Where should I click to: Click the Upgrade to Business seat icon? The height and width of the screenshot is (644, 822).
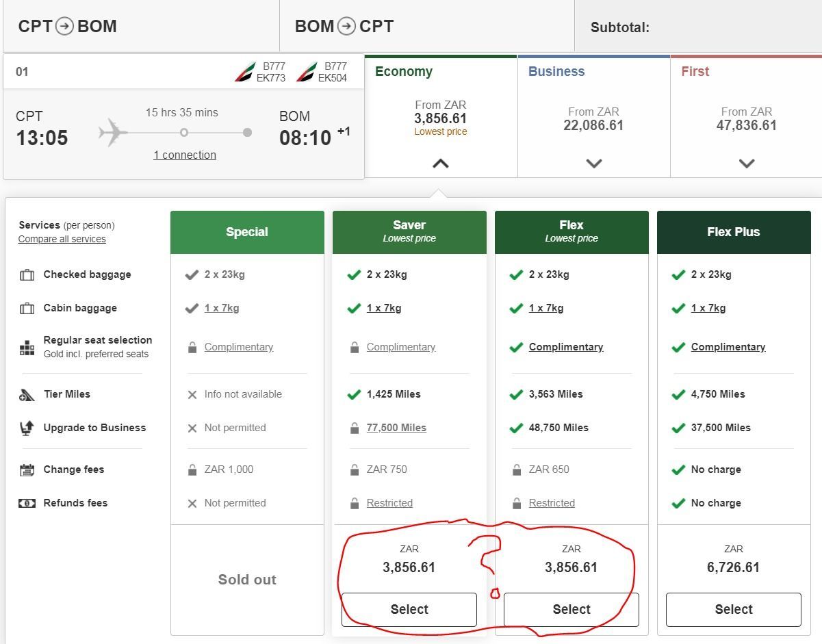27,428
